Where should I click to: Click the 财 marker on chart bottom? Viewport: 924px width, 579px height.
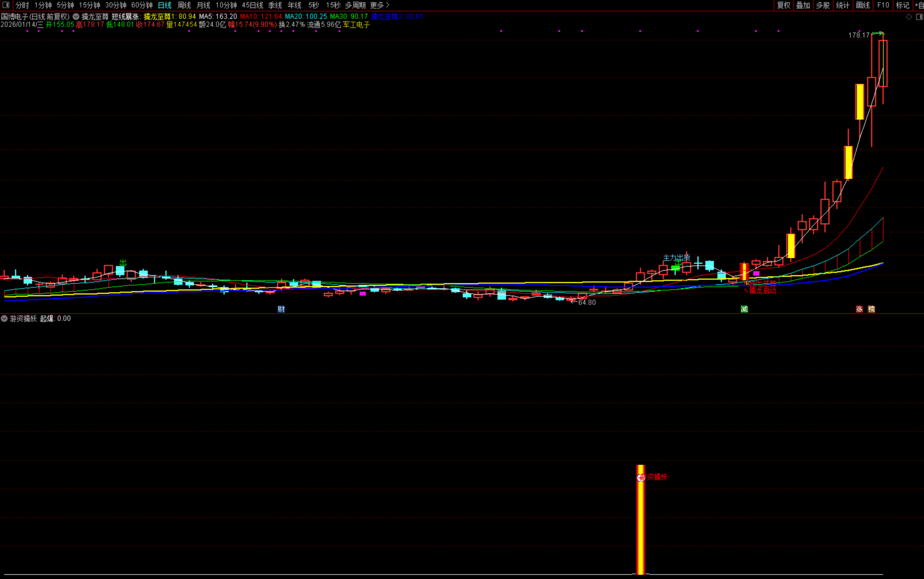click(281, 309)
